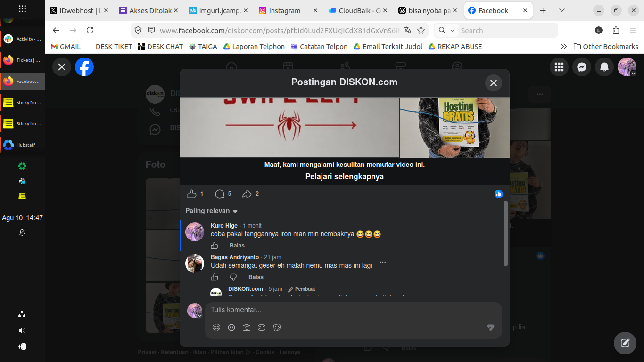Open Kuro Hige's profile name link
The image size is (644, 362).
pyautogui.click(x=224, y=226)
